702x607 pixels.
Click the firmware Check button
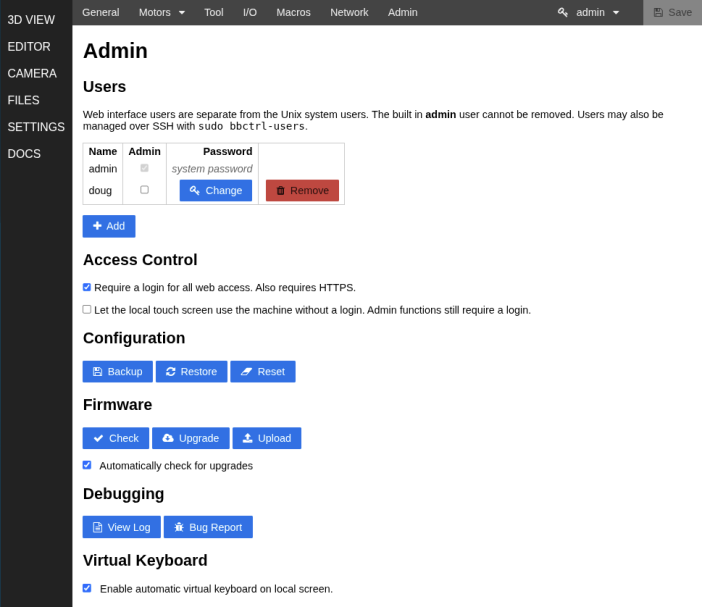[116, 438]
